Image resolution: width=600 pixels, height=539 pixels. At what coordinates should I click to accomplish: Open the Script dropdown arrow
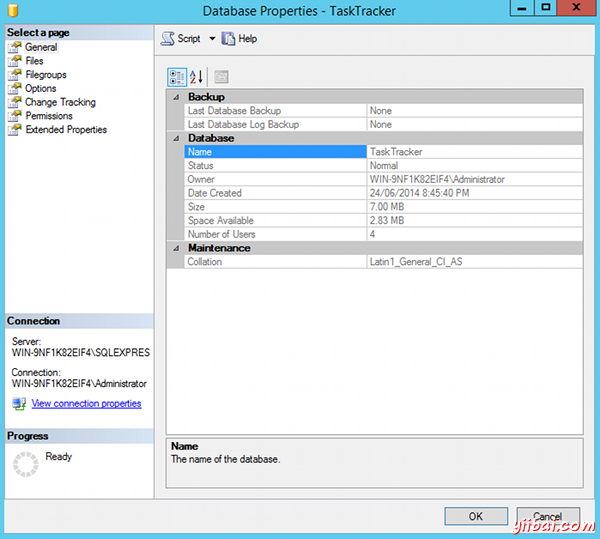(x=211, y=39)
